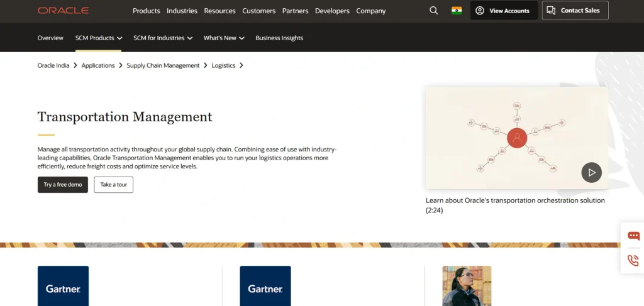Open the Customers menu
Viewport: 644px width, 306px height.
pyautogui.click(x=258, y=11)
